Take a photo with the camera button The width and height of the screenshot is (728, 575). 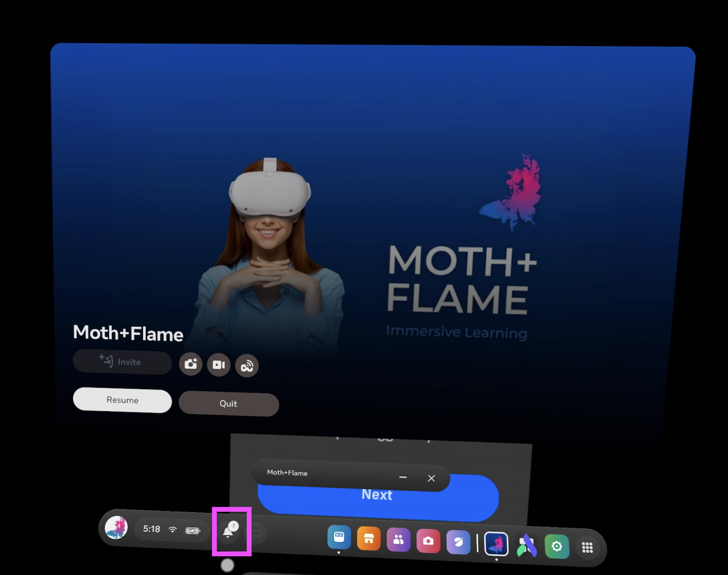point(191,364)
